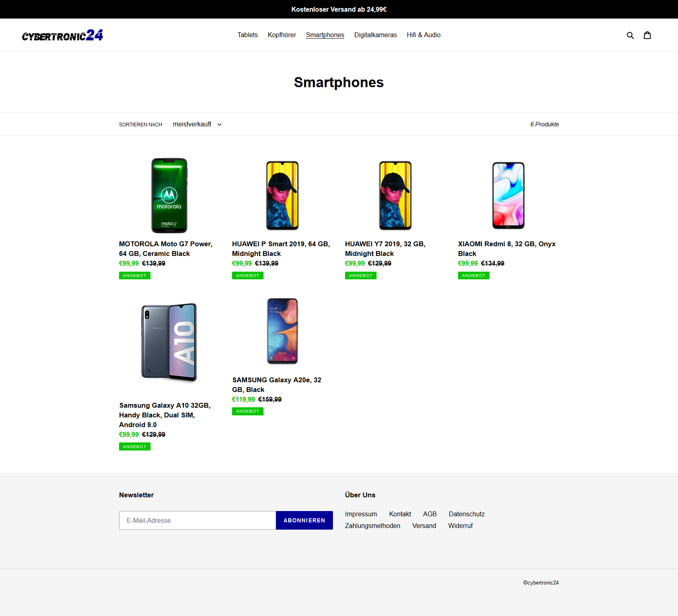Open the Samsung Galaxy A20e thumbnail
Screen dimensions: 678x616
click(x=282, y=331)
